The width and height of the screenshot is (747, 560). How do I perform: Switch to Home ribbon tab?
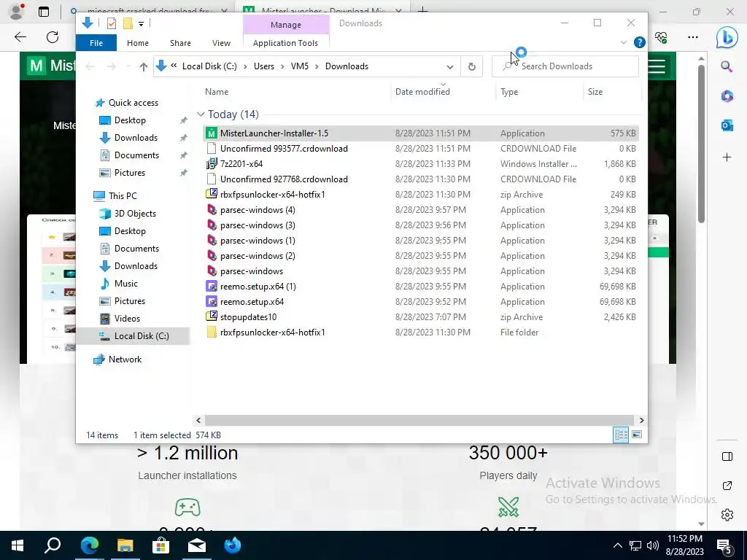(138, 43)
